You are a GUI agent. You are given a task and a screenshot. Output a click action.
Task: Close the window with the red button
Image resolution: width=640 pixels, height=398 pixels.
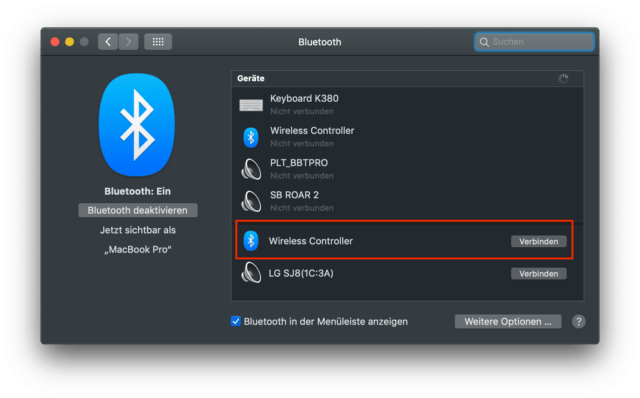pos(55,42)
